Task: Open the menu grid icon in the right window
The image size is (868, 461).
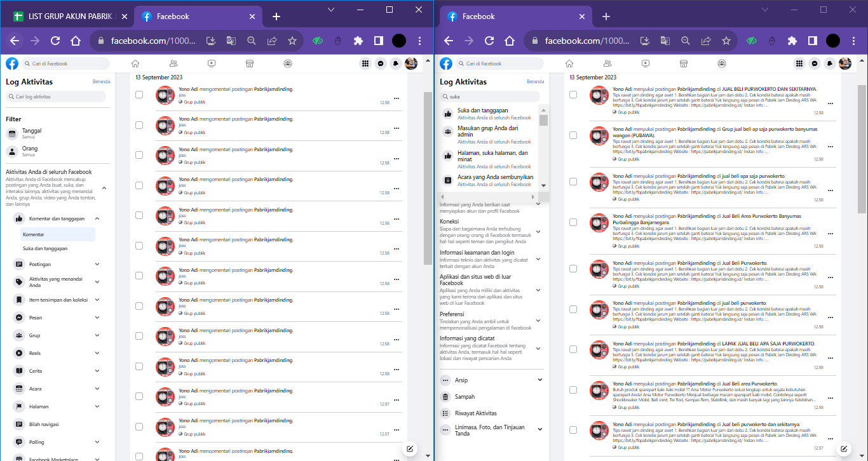Action: (x=799, y=63)
